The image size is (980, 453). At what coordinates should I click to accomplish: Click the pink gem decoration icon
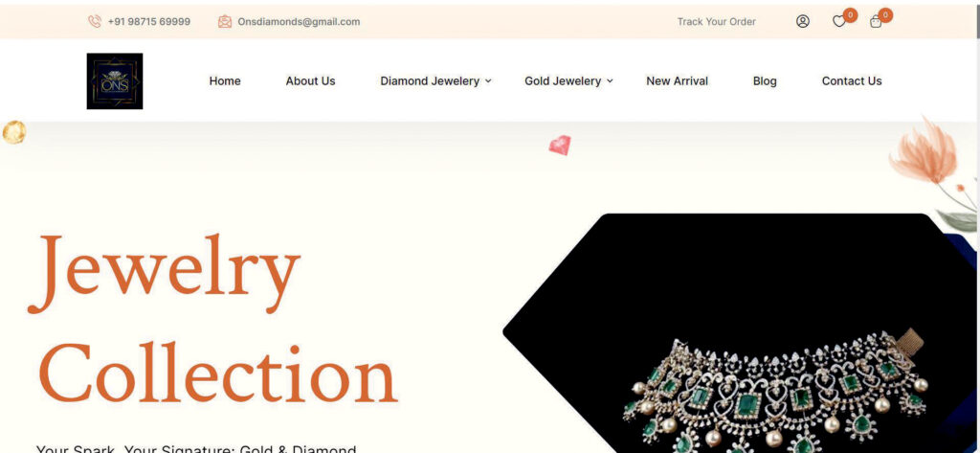click(560, 146)
